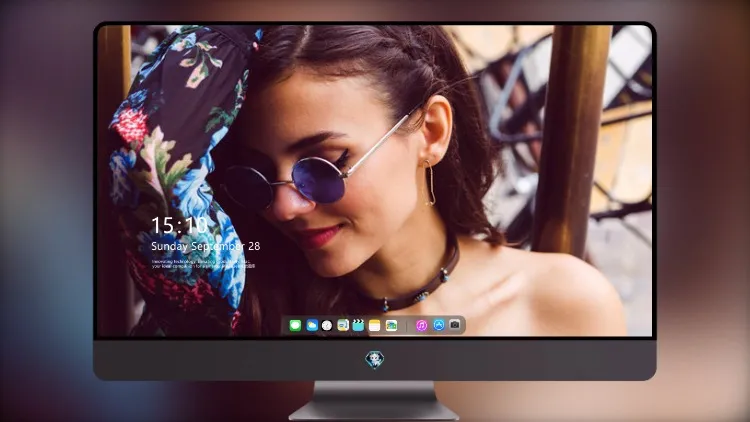
Task: Open the Weather app in the dock
Action: click(x=312, y=325)
